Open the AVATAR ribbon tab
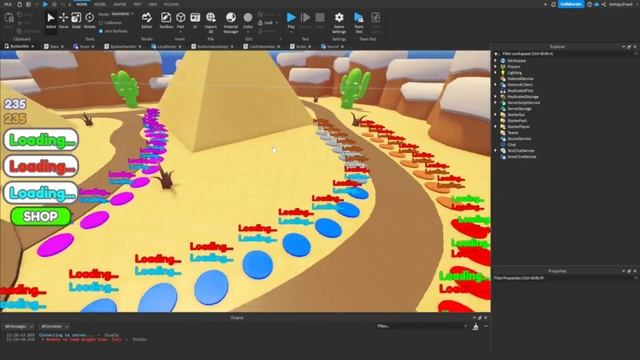Screen dimensions: 640x360 click(x=120, y=4)
